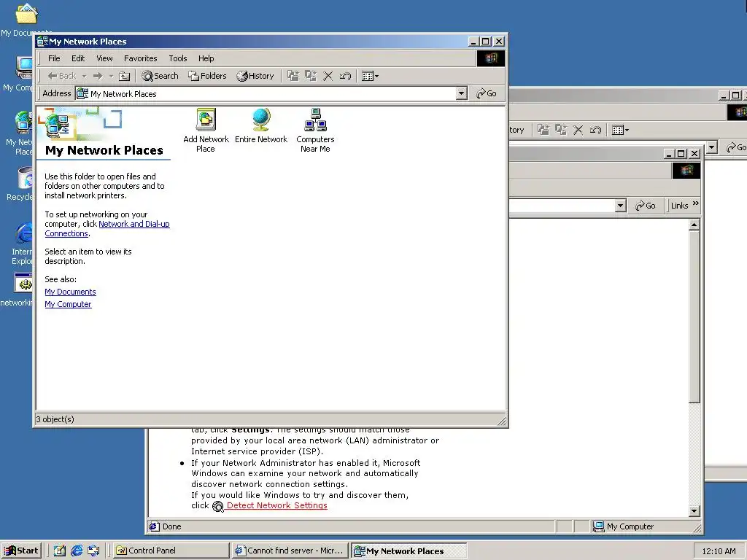Click Undo icon in Control Panel window
Screen dimensions: 747x560
click(x=595, y=130)
